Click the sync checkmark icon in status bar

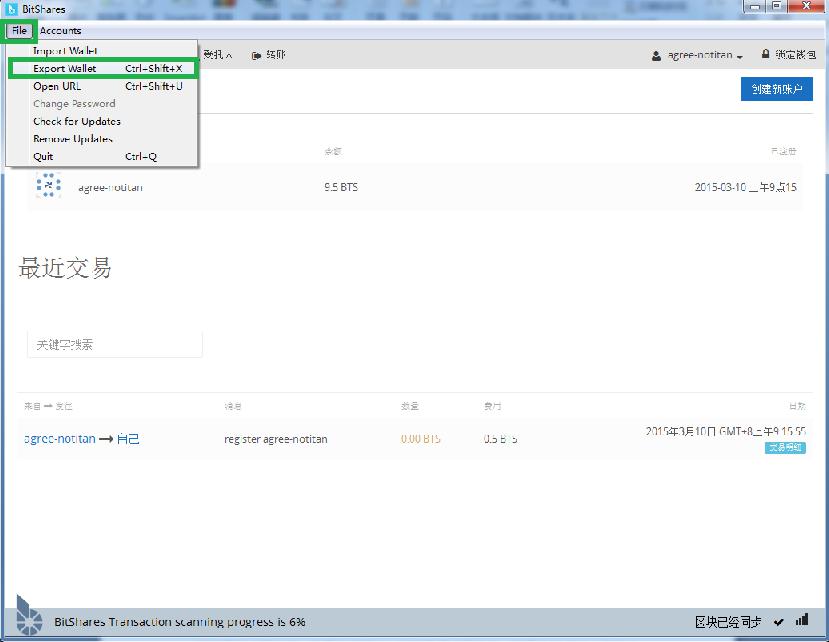pos(778,622)
